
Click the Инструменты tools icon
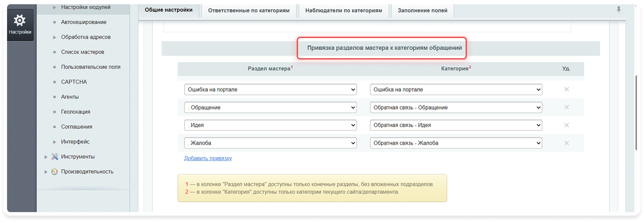click(x=55, y=156)
